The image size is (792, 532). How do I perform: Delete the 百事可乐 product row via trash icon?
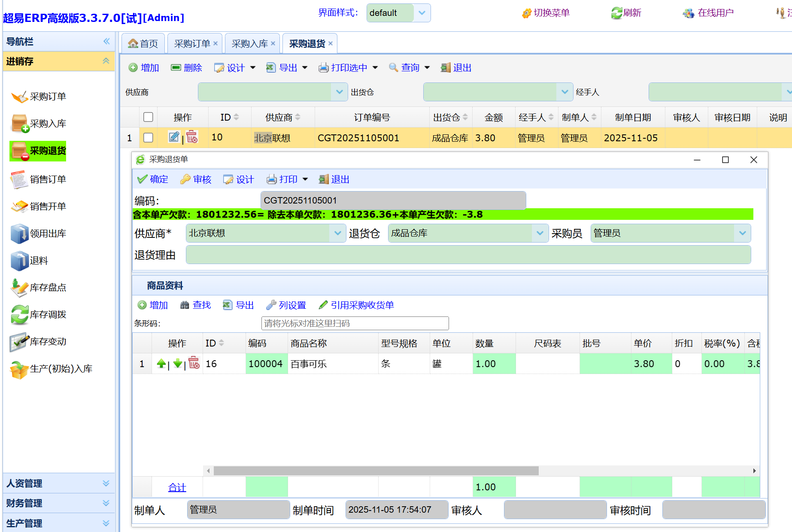(x=194, y=363)
